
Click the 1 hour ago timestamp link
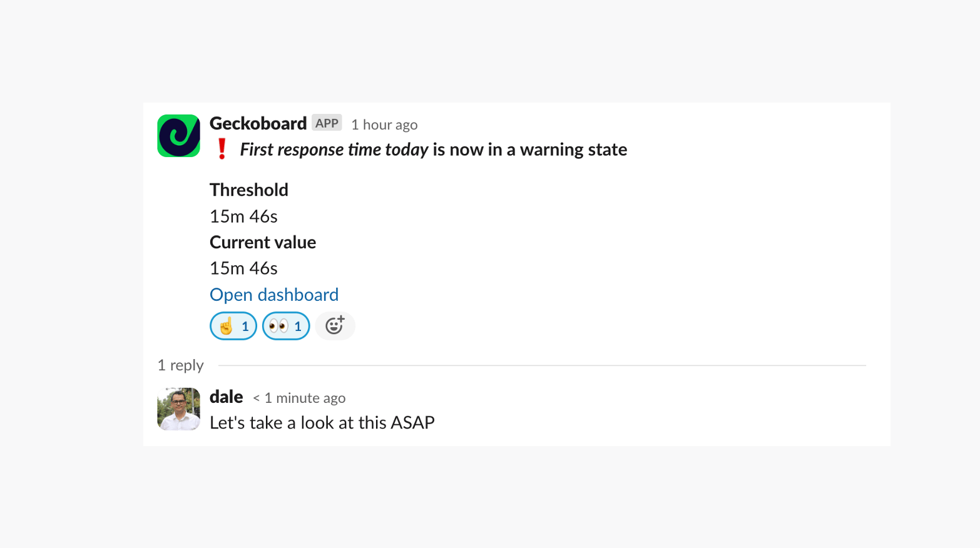[x=384, y=124]
